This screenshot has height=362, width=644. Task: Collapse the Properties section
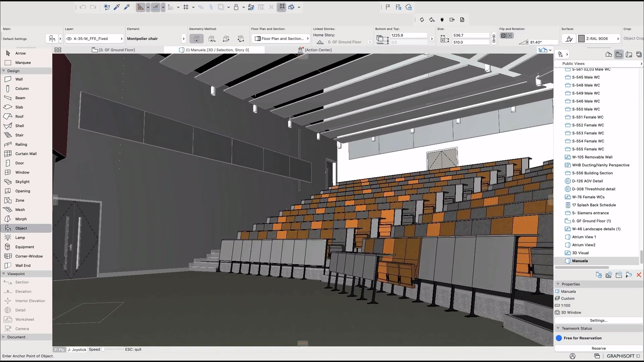[x=558, y=284]
